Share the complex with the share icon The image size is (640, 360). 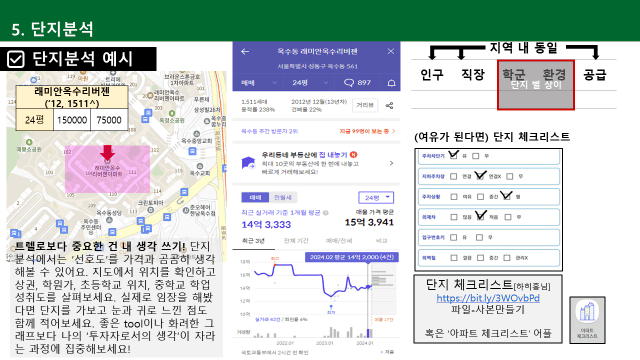[x=389, y=105]
